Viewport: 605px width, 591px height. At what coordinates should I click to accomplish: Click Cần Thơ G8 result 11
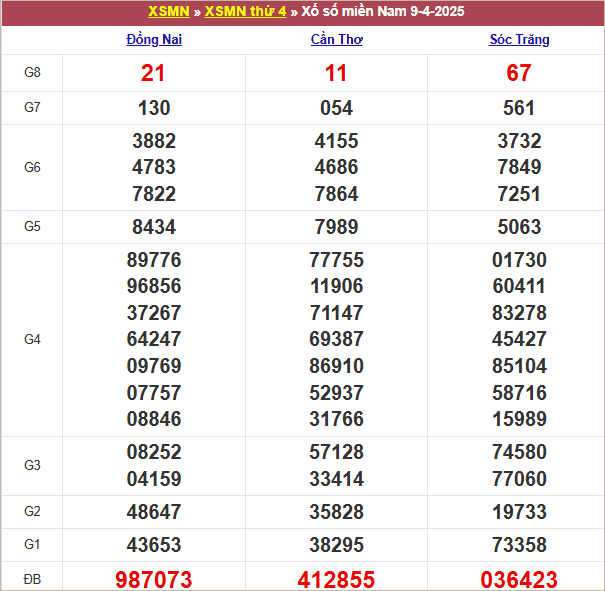[336, 73]
